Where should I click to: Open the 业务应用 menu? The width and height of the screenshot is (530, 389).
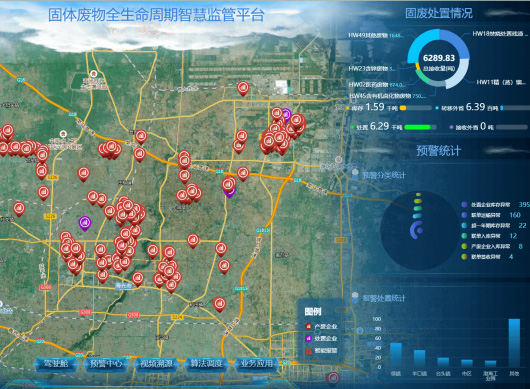[x=257, y=364]
